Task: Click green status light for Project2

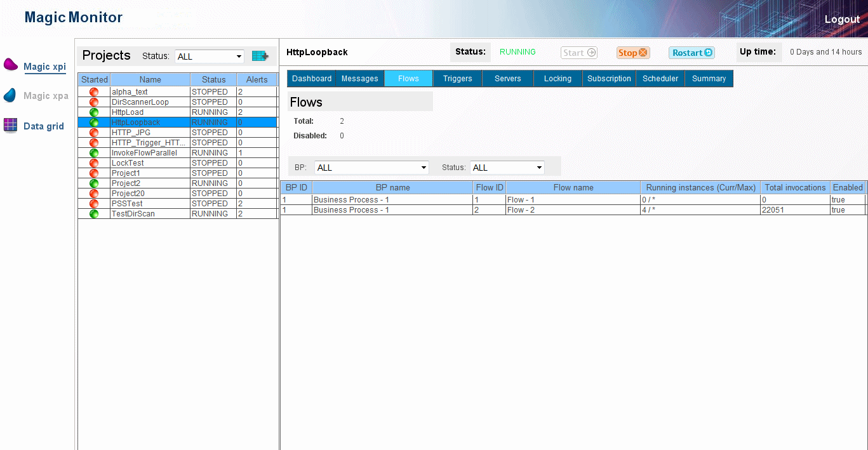Action: click(94, 183)
